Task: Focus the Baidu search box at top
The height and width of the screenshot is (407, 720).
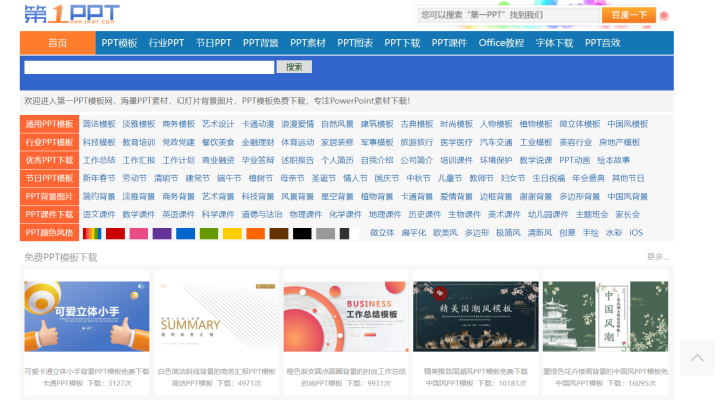Action: (508, 15)
